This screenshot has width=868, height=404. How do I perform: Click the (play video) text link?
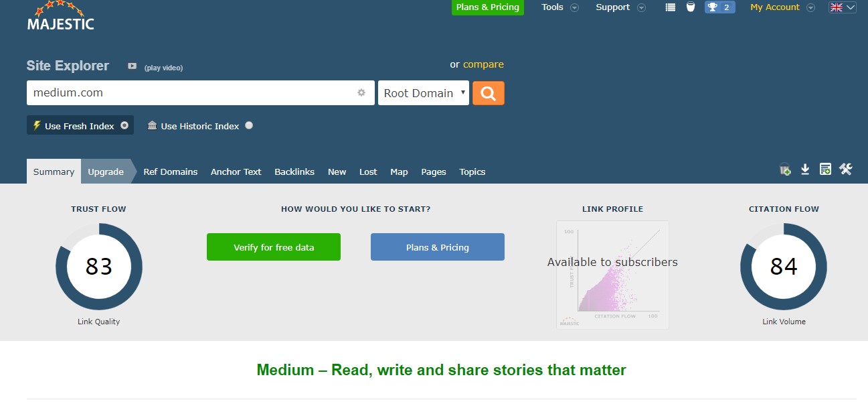coord(163,68)
